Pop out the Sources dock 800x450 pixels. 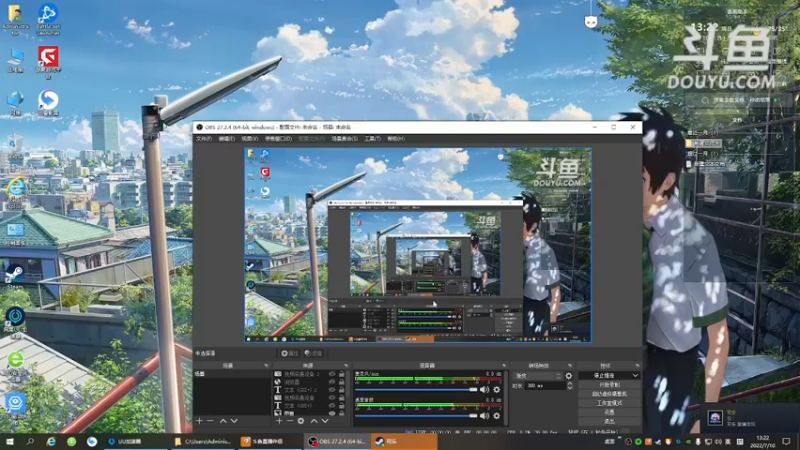coord(346,366)
